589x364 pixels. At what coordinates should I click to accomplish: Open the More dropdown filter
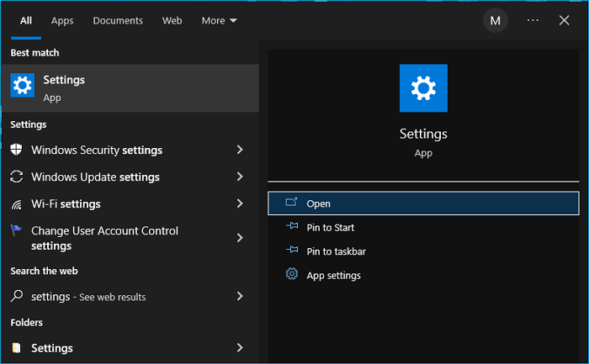(219, 21)
